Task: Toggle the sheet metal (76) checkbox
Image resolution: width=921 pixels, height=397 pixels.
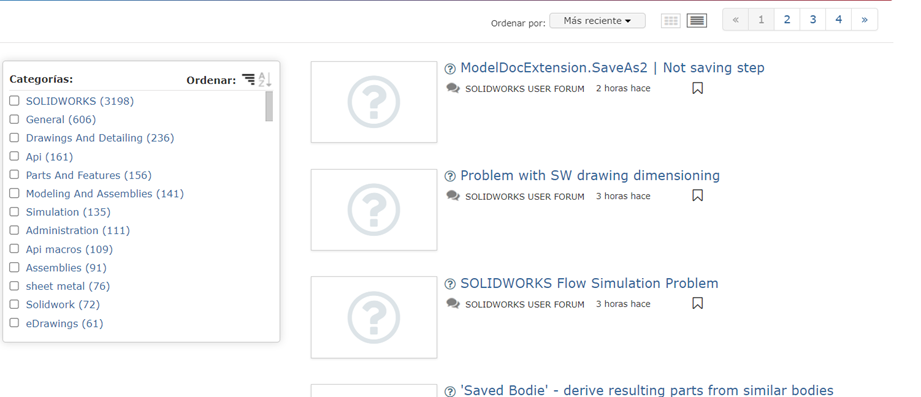Action: 14,286
